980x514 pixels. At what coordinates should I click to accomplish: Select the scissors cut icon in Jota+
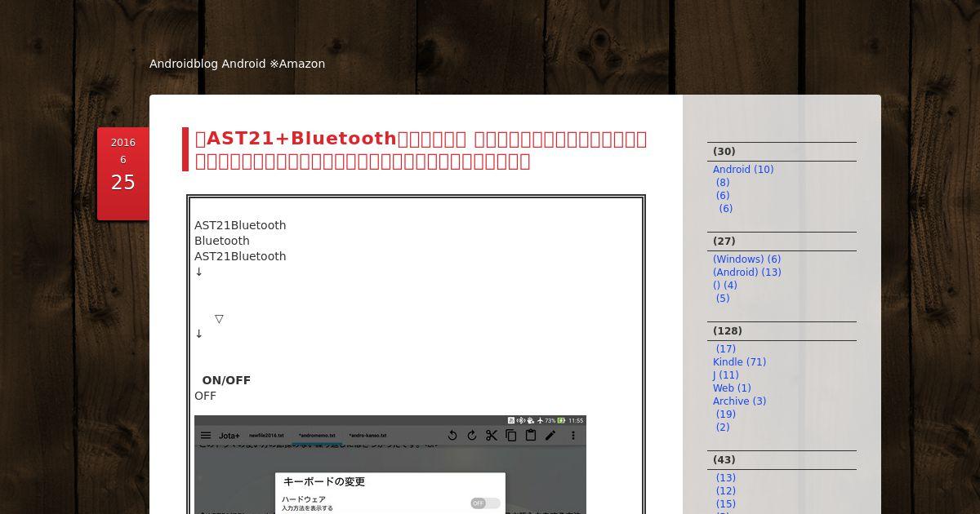(491, 436)
